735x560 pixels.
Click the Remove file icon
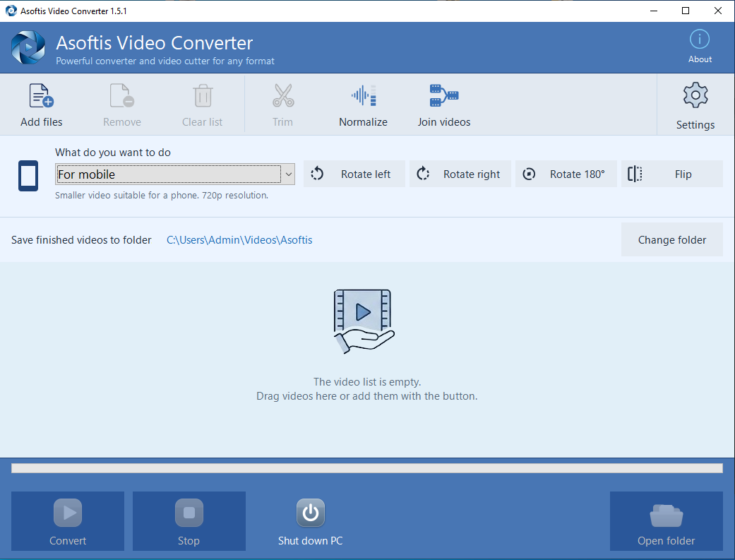point(122,95)
